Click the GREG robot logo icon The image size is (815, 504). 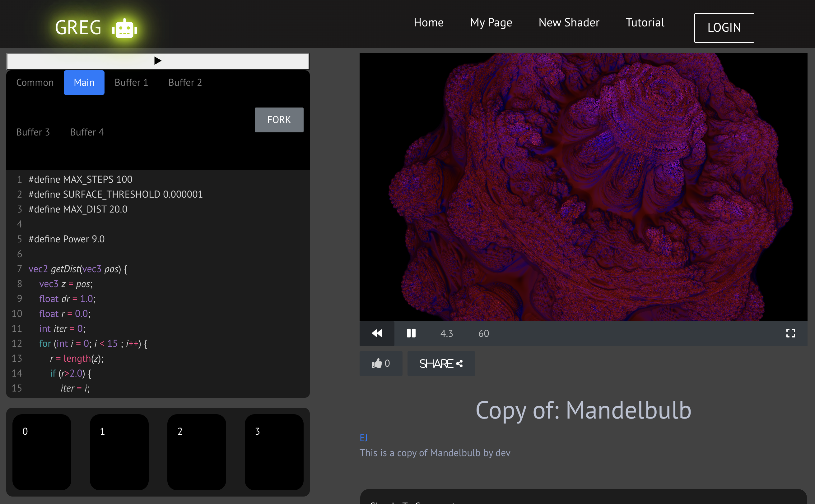[x=124, y=28]
